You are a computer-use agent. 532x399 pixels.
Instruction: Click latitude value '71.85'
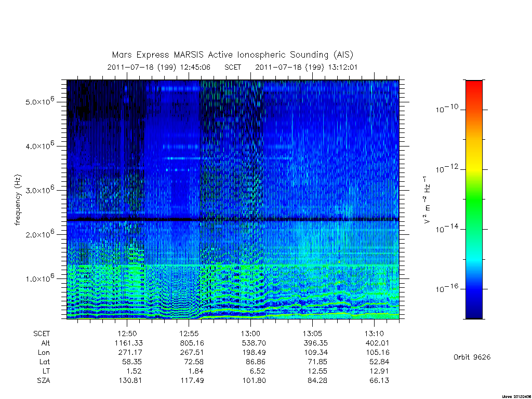[x=317, y=362]
